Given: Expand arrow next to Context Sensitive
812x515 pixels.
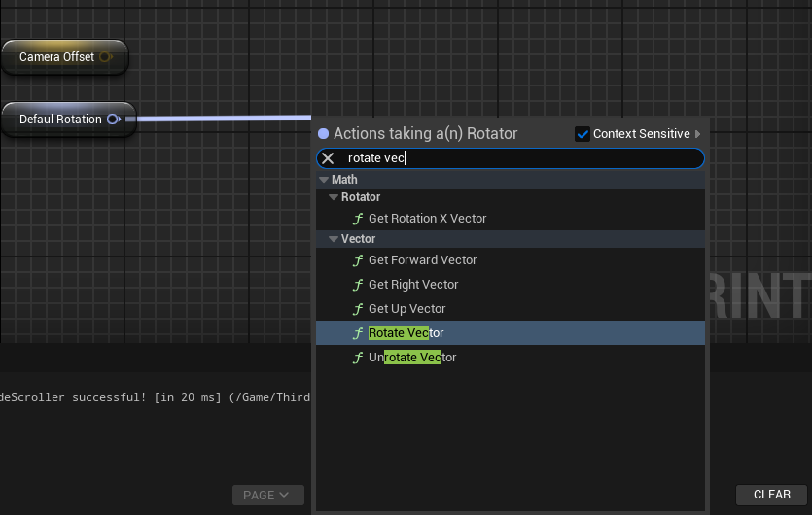Looking at the screenshot, I should (x=697, y=134).
